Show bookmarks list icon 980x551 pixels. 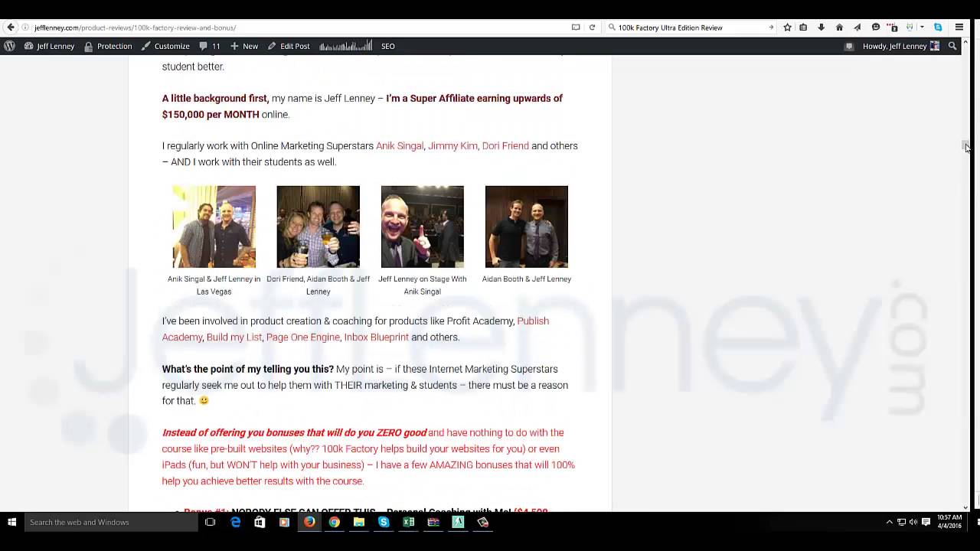803,28
